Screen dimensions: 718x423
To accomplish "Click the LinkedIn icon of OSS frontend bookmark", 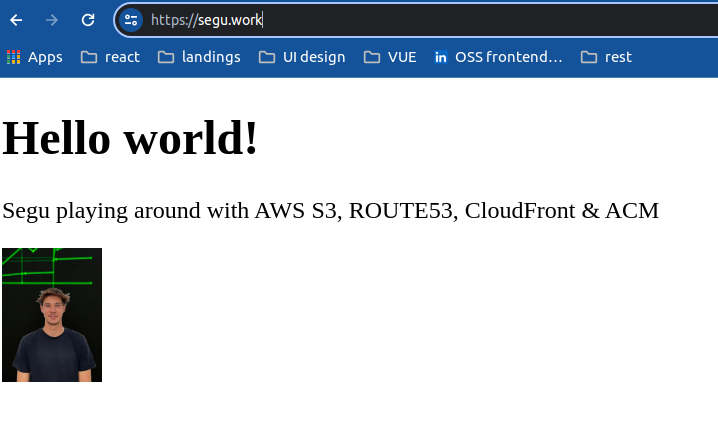I will pyautogui.click(x=441, y=57).
